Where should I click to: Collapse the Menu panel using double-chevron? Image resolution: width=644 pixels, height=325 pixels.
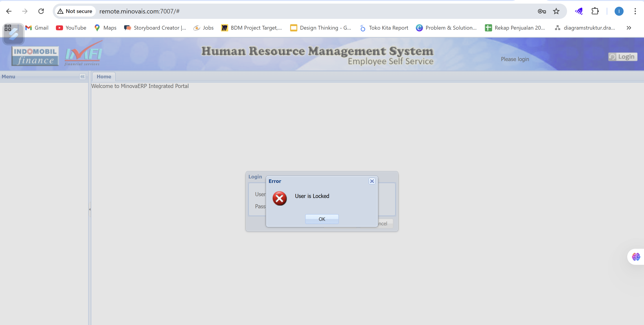point(82,77)
